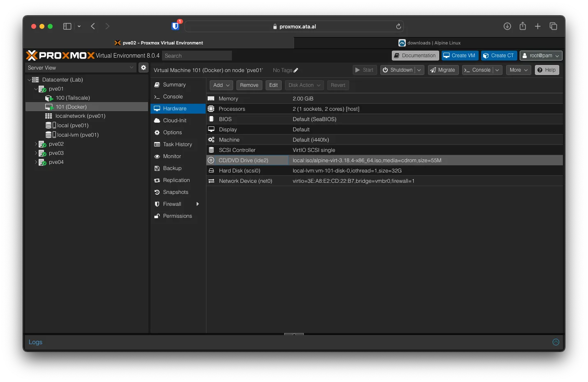The height and width of the screenshot is (382, 588).
Task: Click the Remove button
Action: (x=249, y=85)
